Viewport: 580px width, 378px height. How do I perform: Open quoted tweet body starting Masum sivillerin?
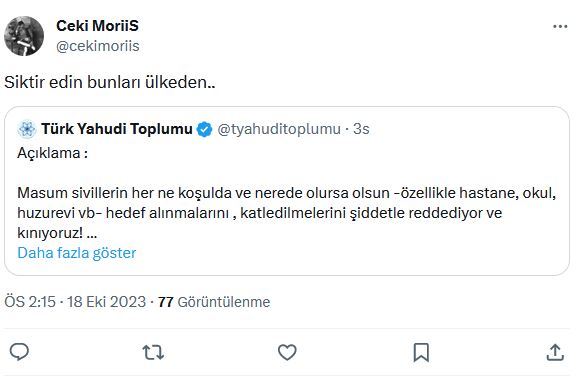click(x=286, y=213)
